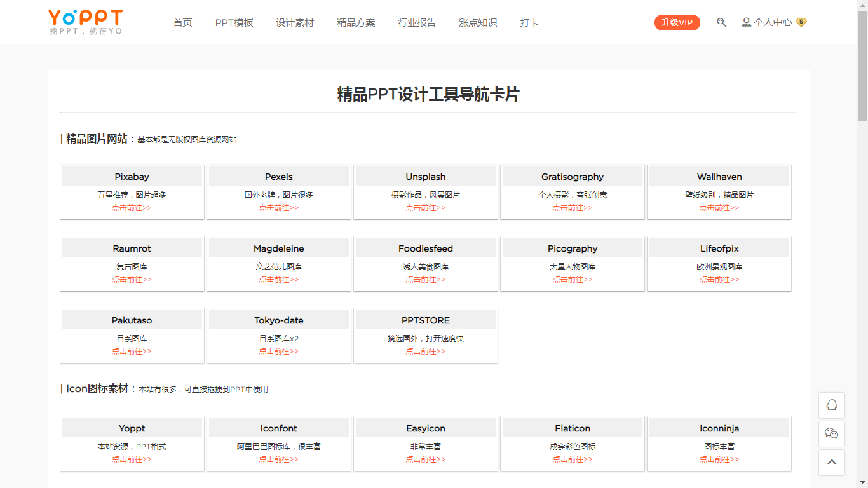The image size is (868, 488).
Task: Select 行业报告 in the navigation
Action: 417,22
